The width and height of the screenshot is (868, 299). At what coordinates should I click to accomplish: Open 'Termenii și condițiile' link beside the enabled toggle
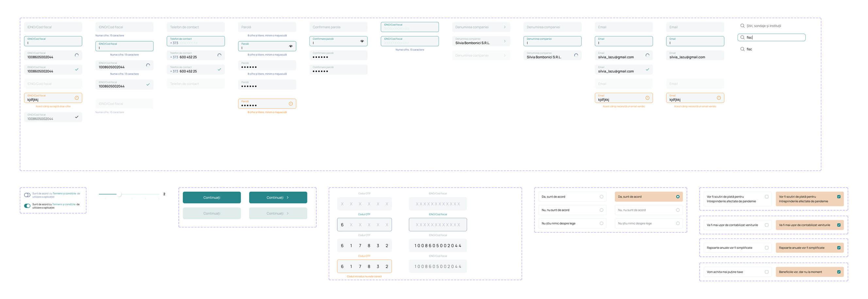pos(64,204)
